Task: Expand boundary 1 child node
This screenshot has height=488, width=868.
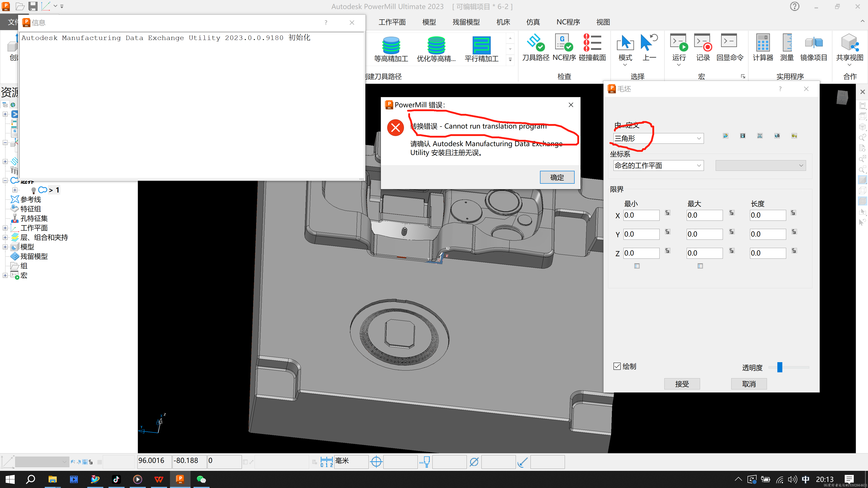Action: point(15,190)
